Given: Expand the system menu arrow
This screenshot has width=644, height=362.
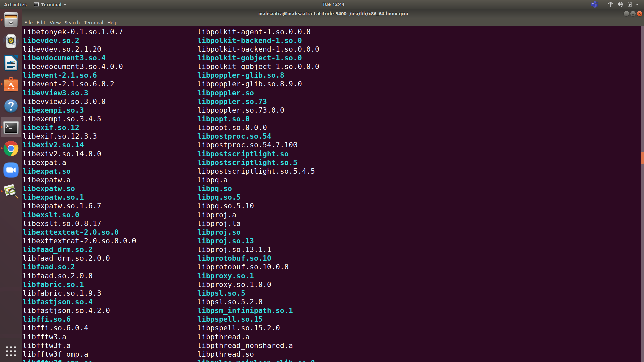Looking at the screenshot, I should point(637,4).
